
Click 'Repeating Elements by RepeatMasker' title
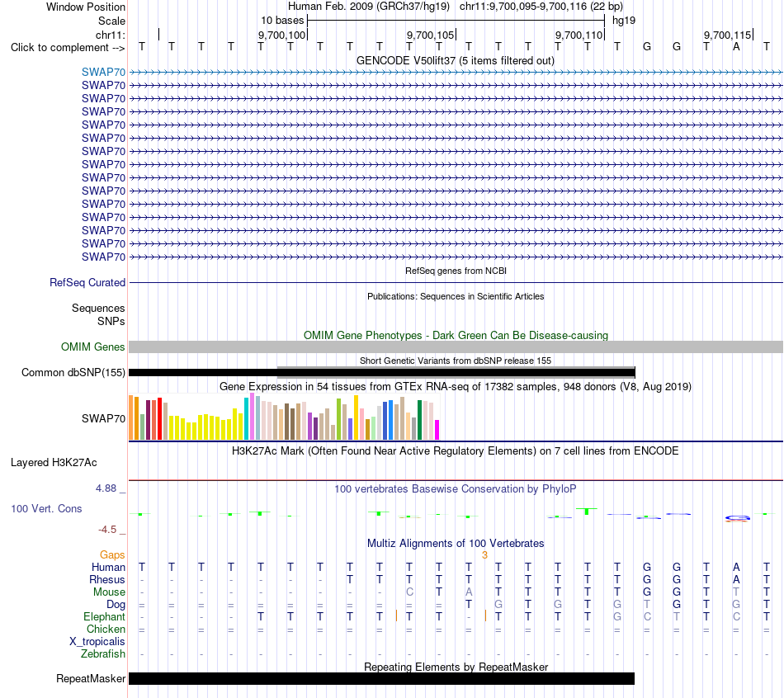point(456,667)
